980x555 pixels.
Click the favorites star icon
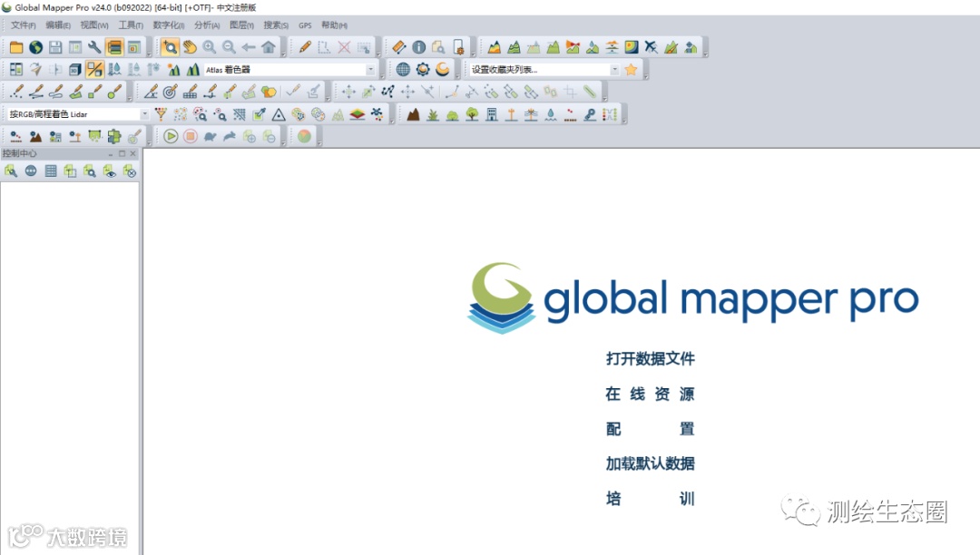631,69
